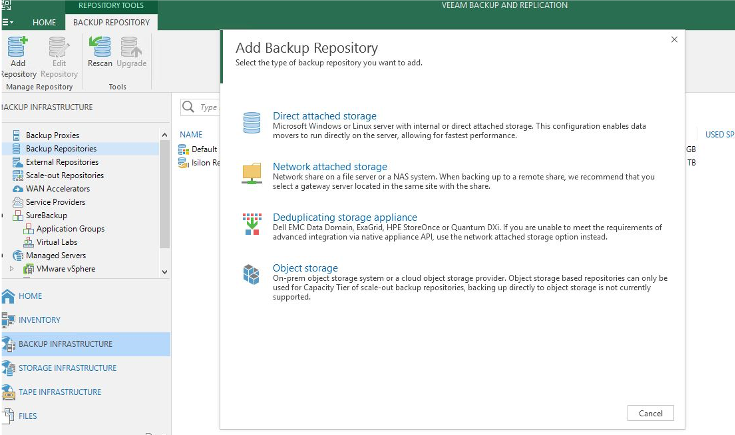The image size is (735, 435).
Task: Click the Backup Proxies tree icon
Action: point(16,135)
